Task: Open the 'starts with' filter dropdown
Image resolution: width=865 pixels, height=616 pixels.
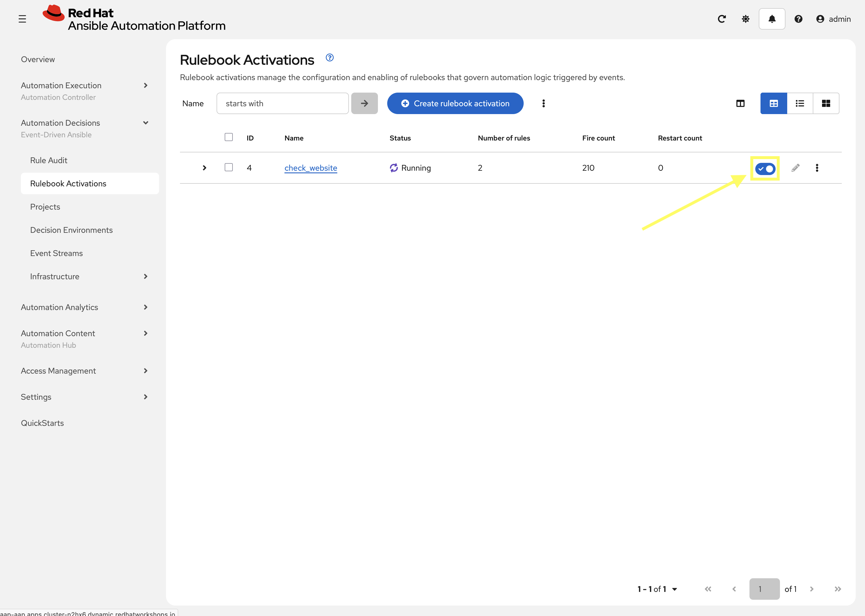Action: pos(282,103)
